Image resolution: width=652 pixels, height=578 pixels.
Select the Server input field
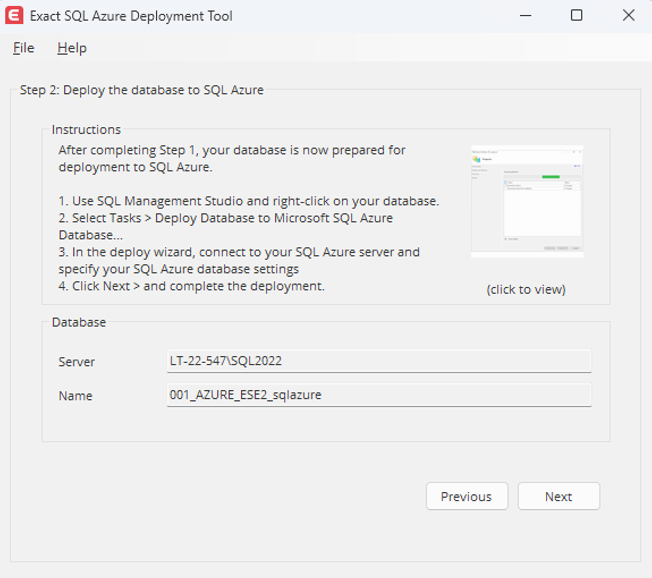pos(379,361)
